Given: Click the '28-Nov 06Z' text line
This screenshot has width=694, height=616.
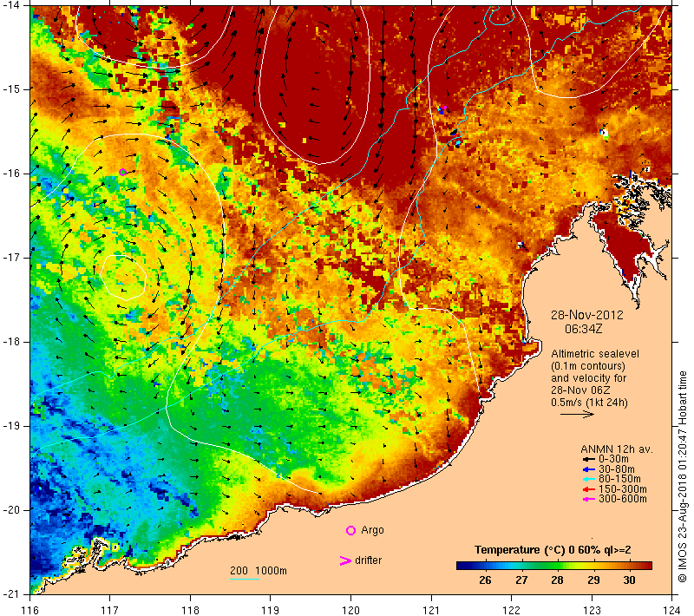Looking at the screenshot, I should (580, 390).
